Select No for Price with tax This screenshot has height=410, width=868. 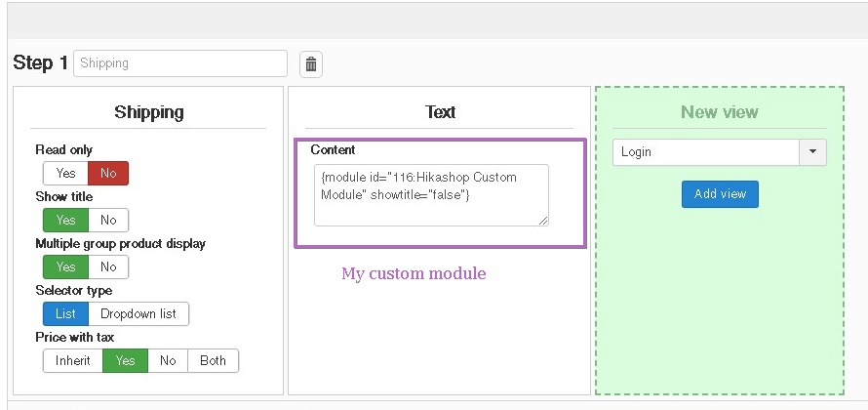(x=168, y=361)
